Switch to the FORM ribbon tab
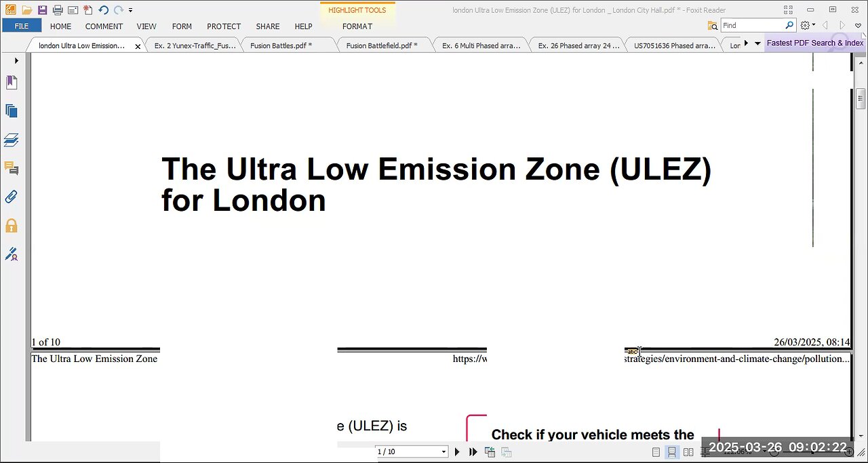The image size is (868, 463). (x=182, y=26)
